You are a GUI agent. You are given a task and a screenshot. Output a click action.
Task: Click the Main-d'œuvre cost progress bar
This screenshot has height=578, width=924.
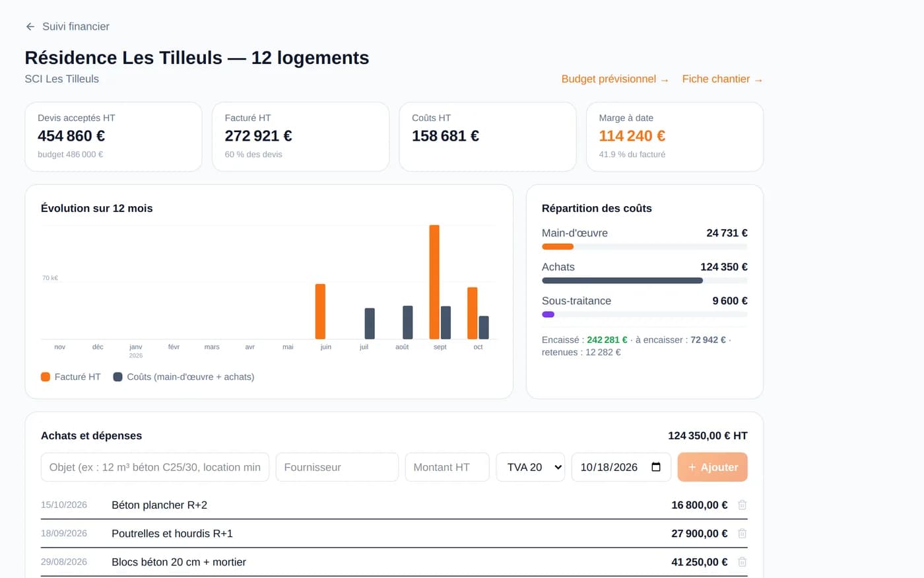pyautogui.click(x=645, y=246)
